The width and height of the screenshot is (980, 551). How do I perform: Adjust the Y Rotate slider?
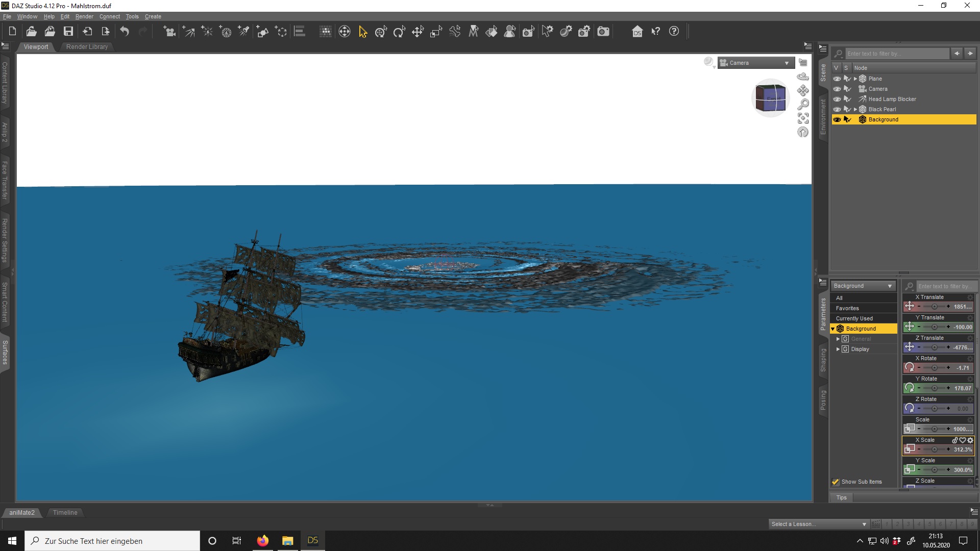934,388
